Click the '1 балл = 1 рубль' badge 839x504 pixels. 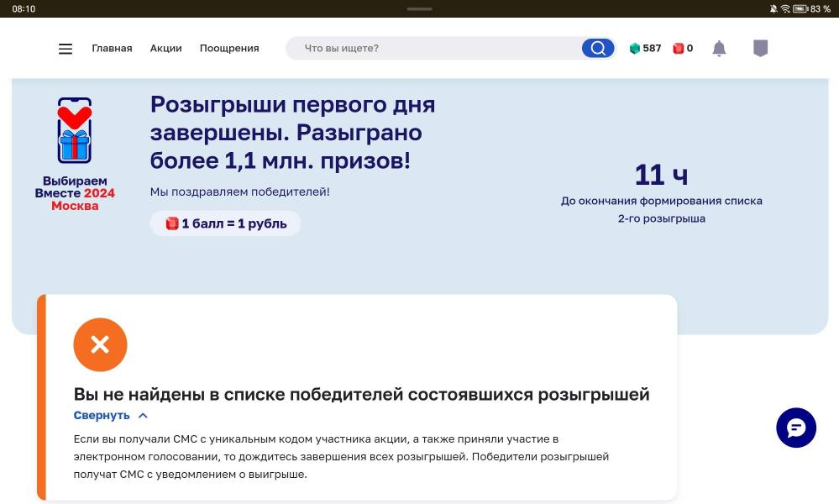tap(225, 223)
